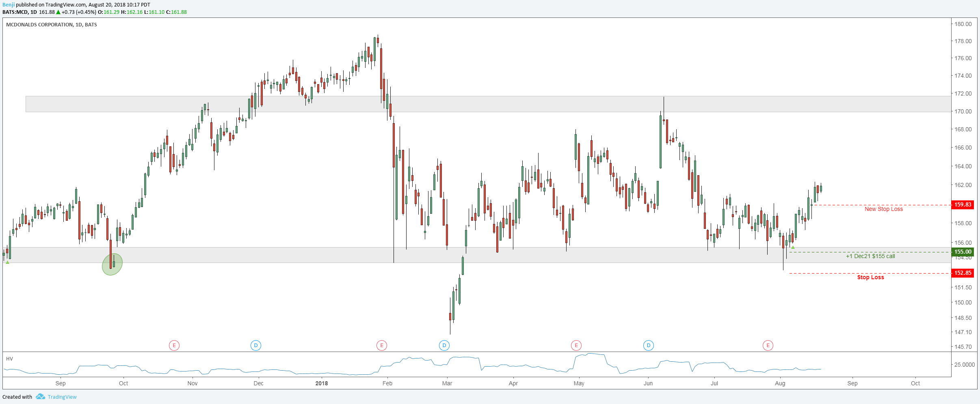Click the 'MCDONALDS CORPORATION, 1D, BATS' chart title
The height and width of the screenshot is (404, 980).
point(52,25)
